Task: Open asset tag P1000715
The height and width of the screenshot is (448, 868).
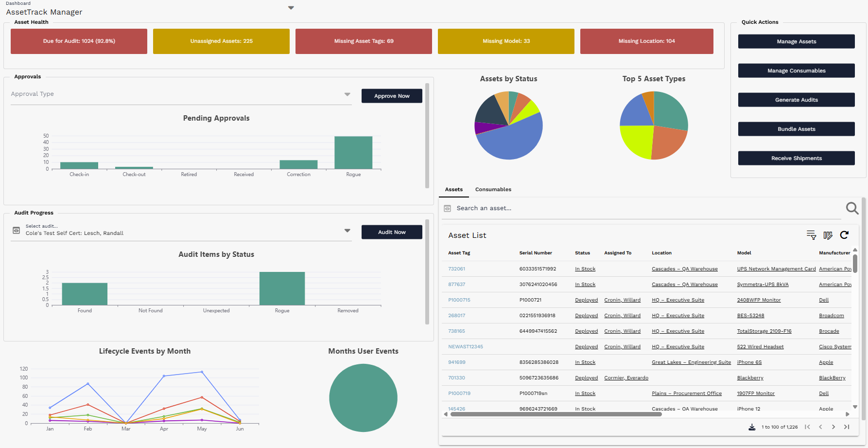Action: coord(459,300)
